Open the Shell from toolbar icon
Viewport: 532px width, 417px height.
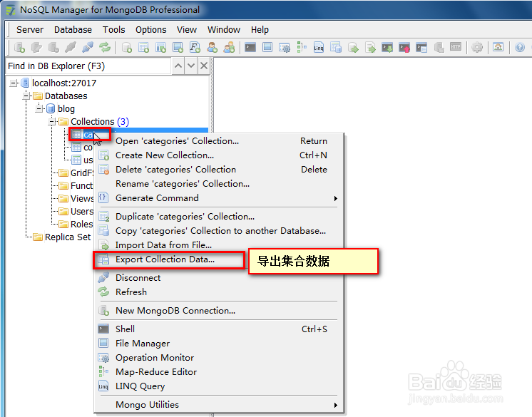(x=250, y=47)
